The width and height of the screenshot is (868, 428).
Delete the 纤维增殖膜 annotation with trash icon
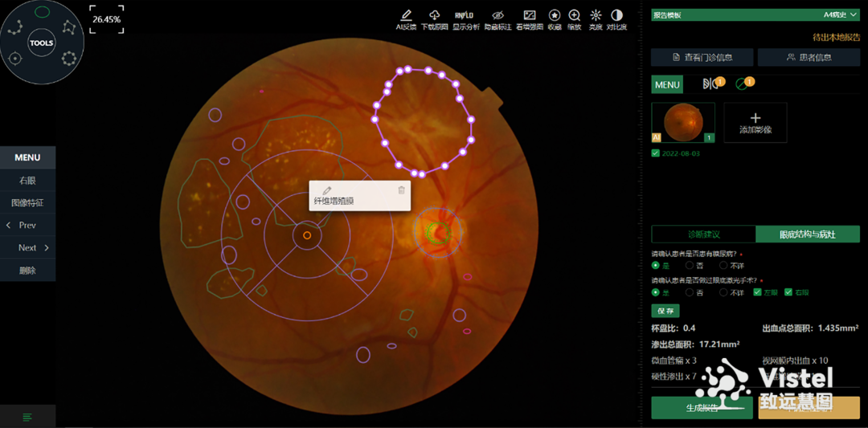click(402, 190)
